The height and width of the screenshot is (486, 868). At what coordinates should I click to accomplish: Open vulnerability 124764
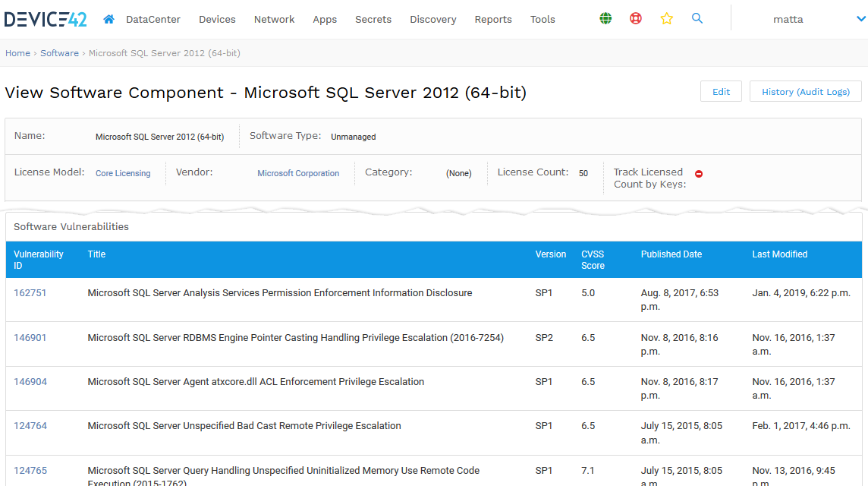pos(30,426)
